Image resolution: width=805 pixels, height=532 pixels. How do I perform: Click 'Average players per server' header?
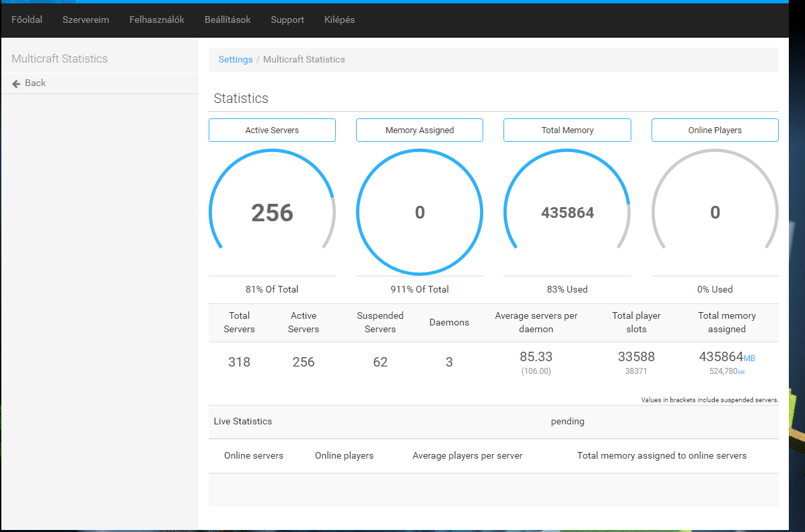(x=467, y=455)
